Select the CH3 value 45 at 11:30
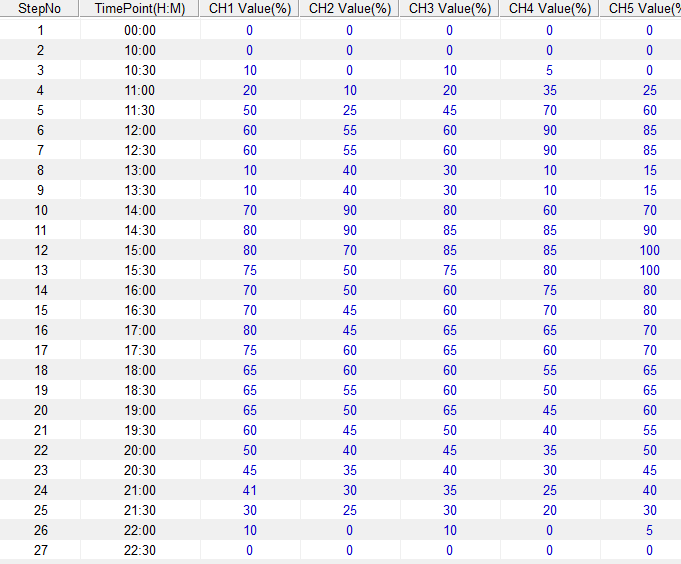 (449, 110)
